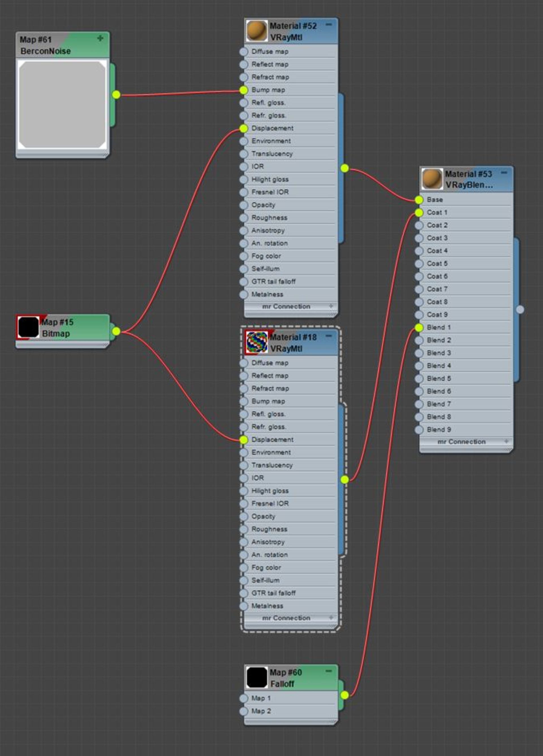
Task: Click Coat 1 input socket on VRayBlend
Action: 419,213
